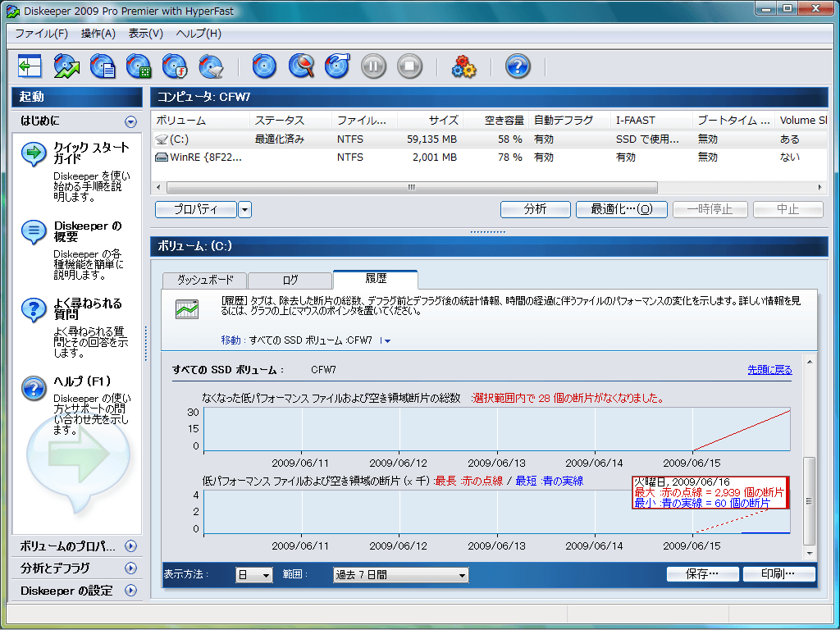This screenshot has height=630, width=840.
Task: Click the 保存 button
Action: [702, 574]
